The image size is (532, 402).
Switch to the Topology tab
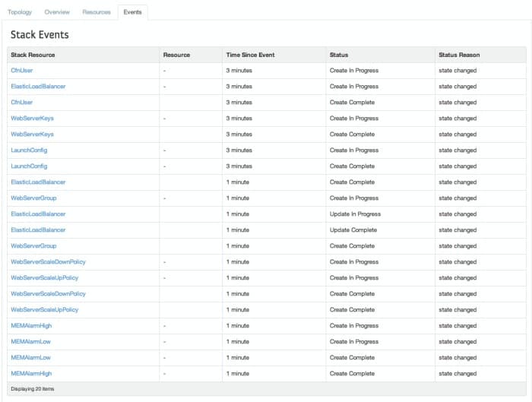[20, 12]
